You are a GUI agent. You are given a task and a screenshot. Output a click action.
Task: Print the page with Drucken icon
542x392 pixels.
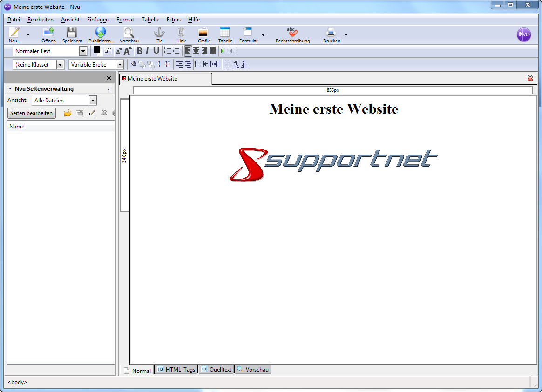click(x=331, y=34)
